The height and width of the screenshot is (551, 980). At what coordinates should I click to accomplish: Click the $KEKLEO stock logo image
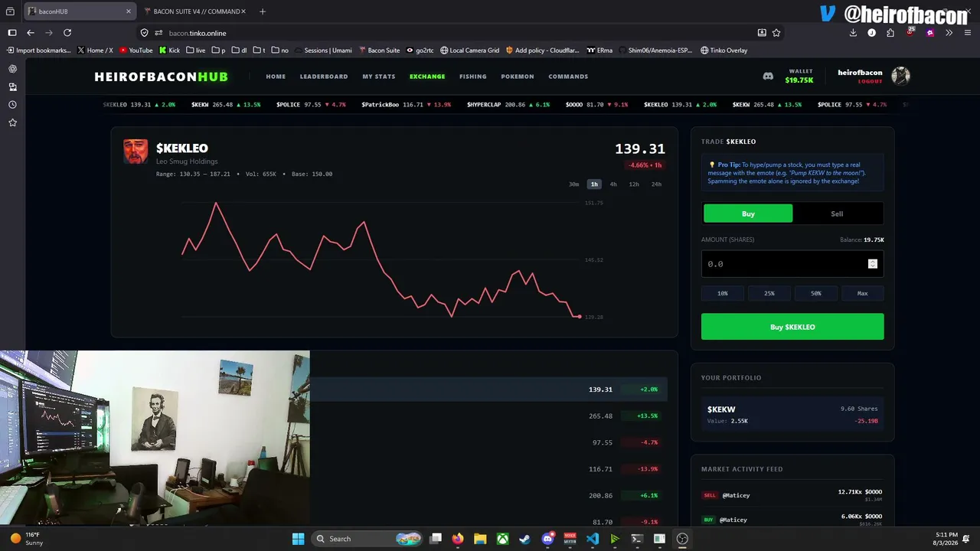click(x=136, y=152)
